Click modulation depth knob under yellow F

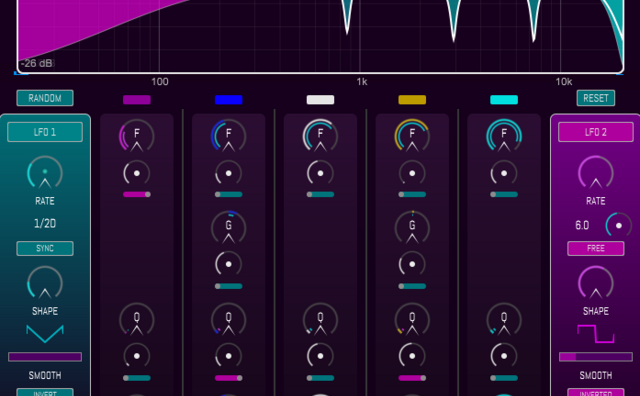point(412,173)
